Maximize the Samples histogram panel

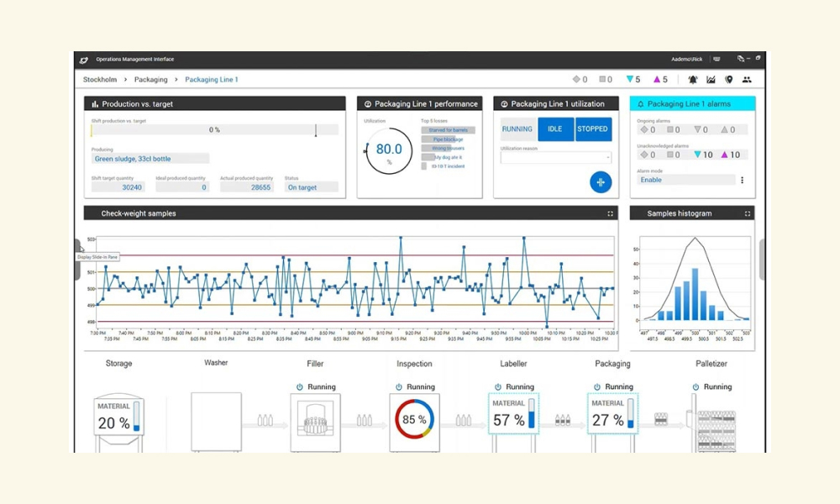748,213
